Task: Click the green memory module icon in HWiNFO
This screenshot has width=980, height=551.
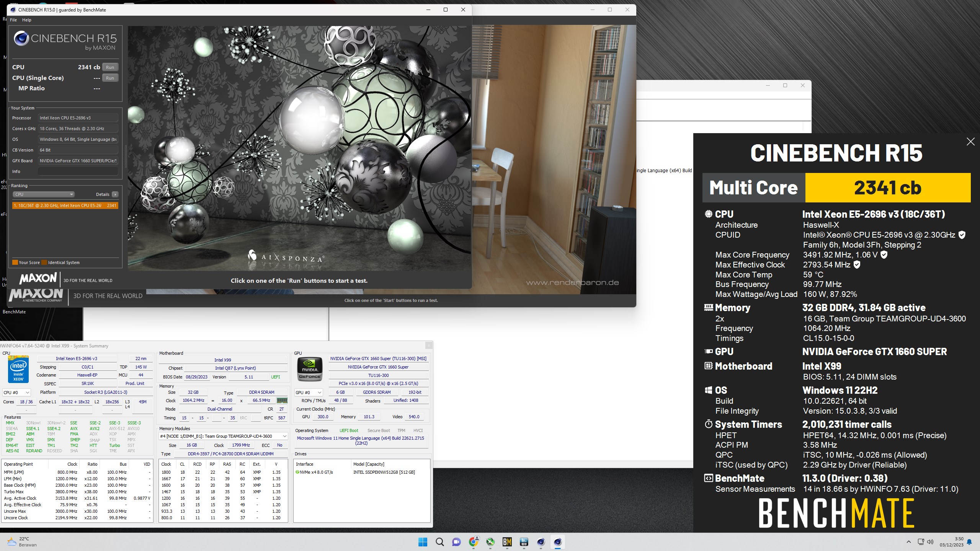Action: (282, 400)
